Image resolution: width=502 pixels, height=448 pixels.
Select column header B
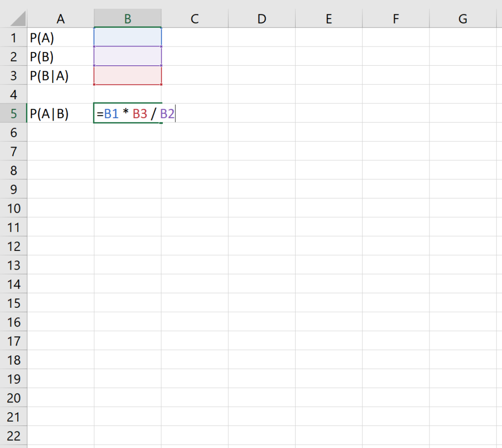[127, 18]
